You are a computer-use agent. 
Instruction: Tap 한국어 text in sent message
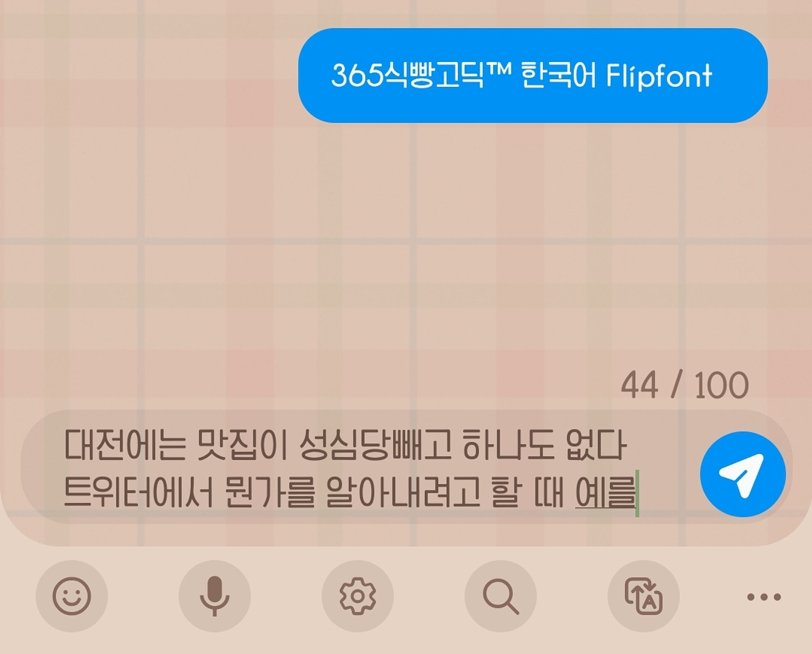[558, 76]
